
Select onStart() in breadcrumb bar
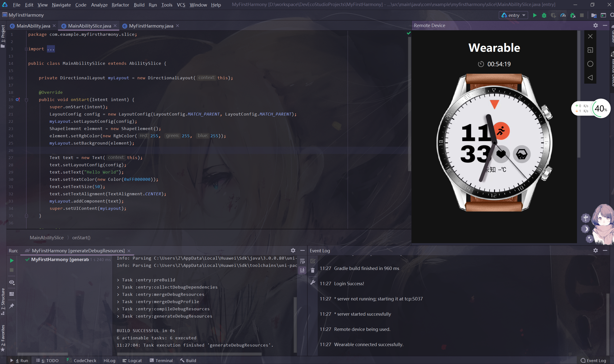pyautogui.click(x=81, y=237)
